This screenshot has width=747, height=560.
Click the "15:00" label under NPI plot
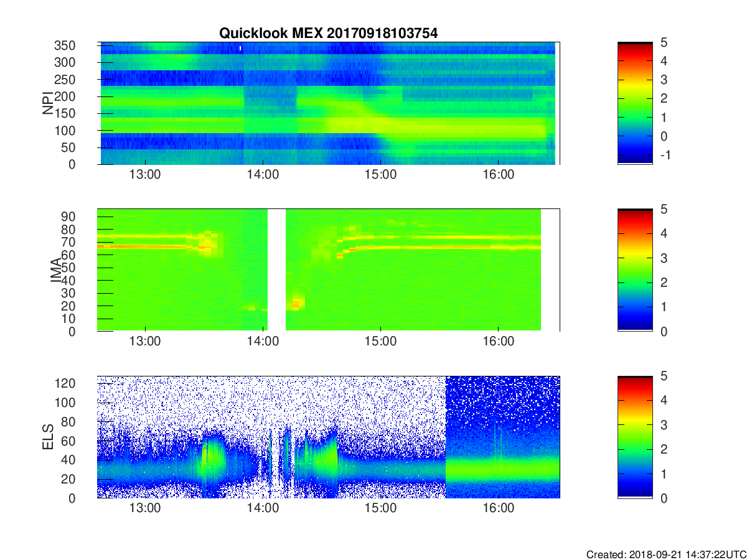click(380, 175)
